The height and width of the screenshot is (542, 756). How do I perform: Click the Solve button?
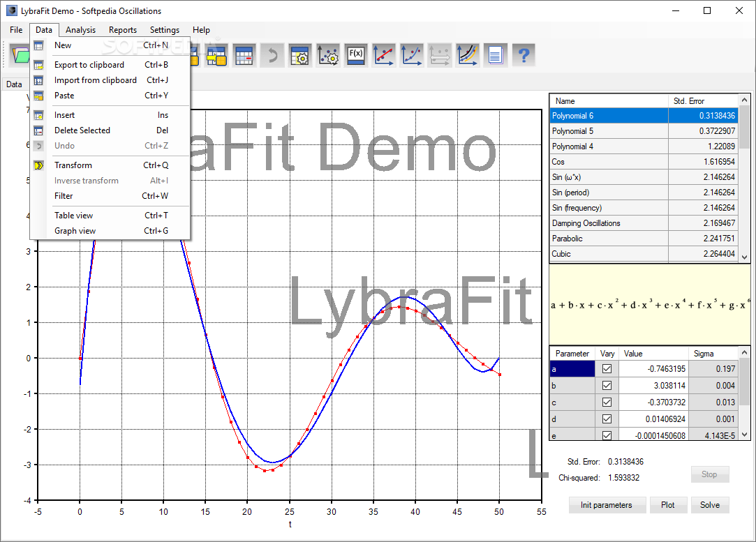[710, 505]
